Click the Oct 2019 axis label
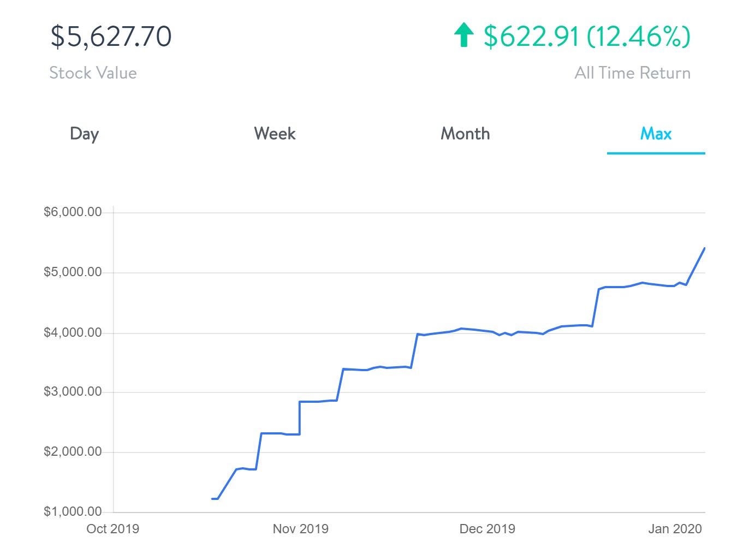 pyautogui.click(x=113, y=529)
